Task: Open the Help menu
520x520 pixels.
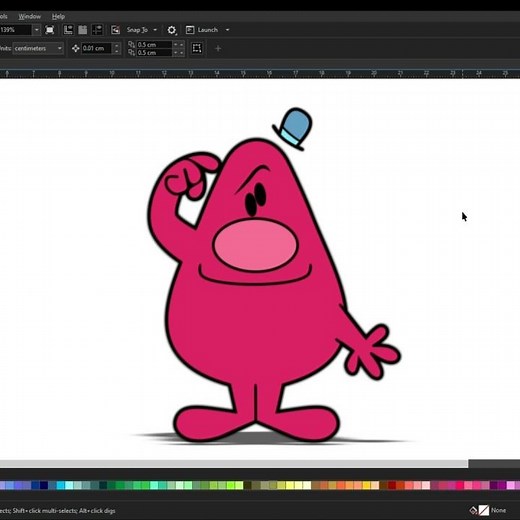Action: point(58,16)
